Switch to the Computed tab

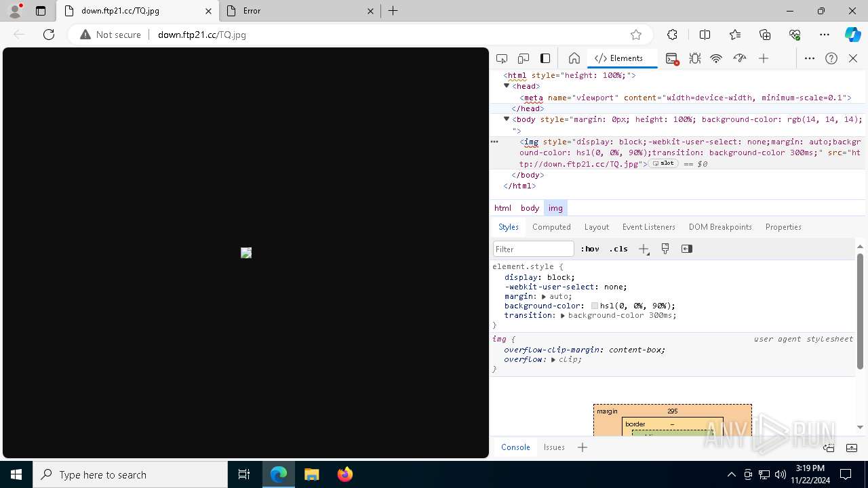(x=551, y=227)
